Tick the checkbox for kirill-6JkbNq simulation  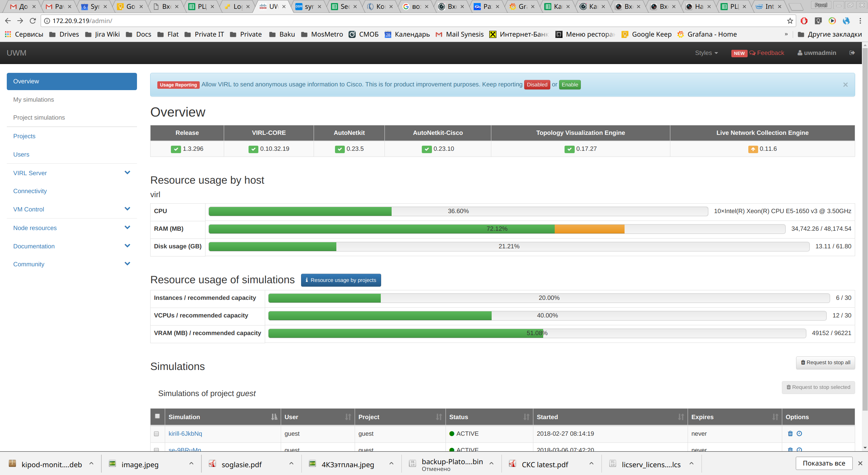(x=156, y=434)
